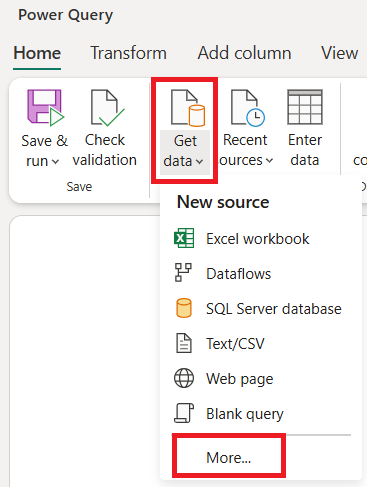The width and height of the screenshot is (367, 487).
Task: Click the Excel workbook icon
Action: (184, 238)
